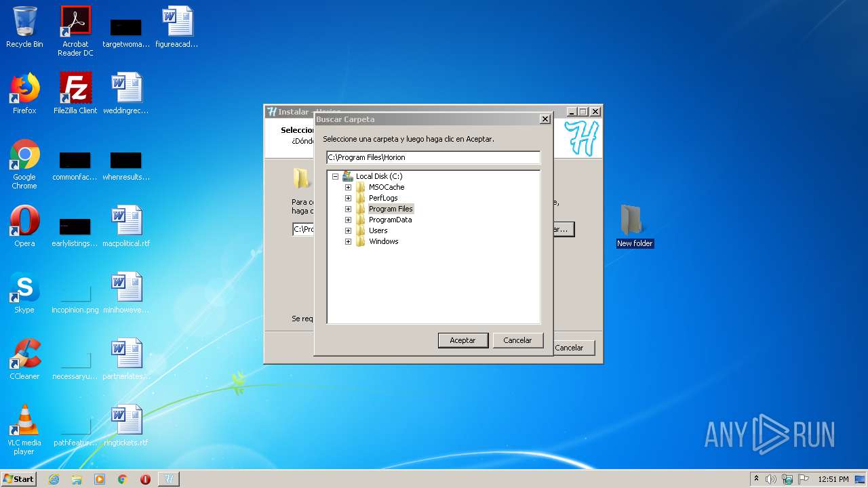Select the commonfac desktop file
The height and width of the screenshot is (488, 868).
(x=75, y=165)
